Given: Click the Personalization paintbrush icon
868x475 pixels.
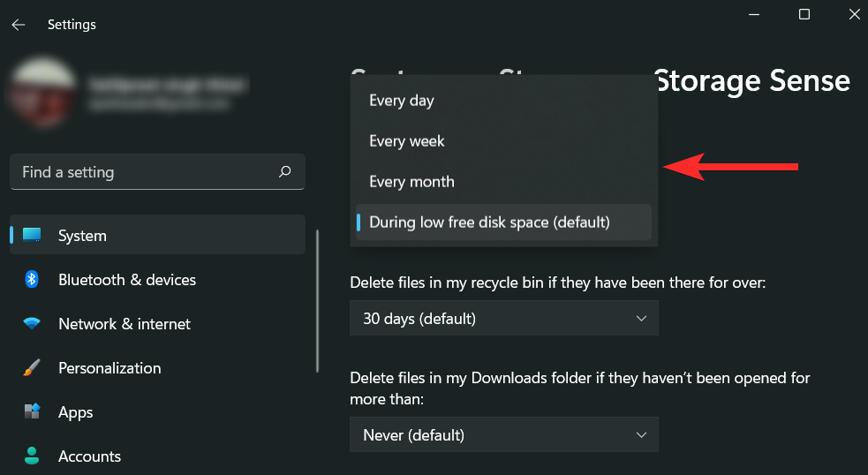Looking at the screenshot, I should [32, 368].
